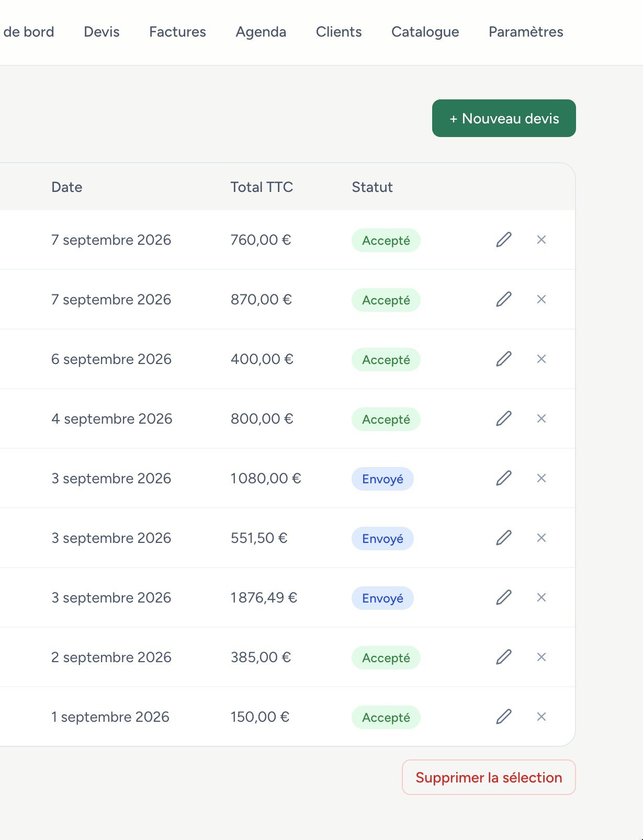
Task: Open editor for the 400,00 € quote
Action: coord(504,359)
